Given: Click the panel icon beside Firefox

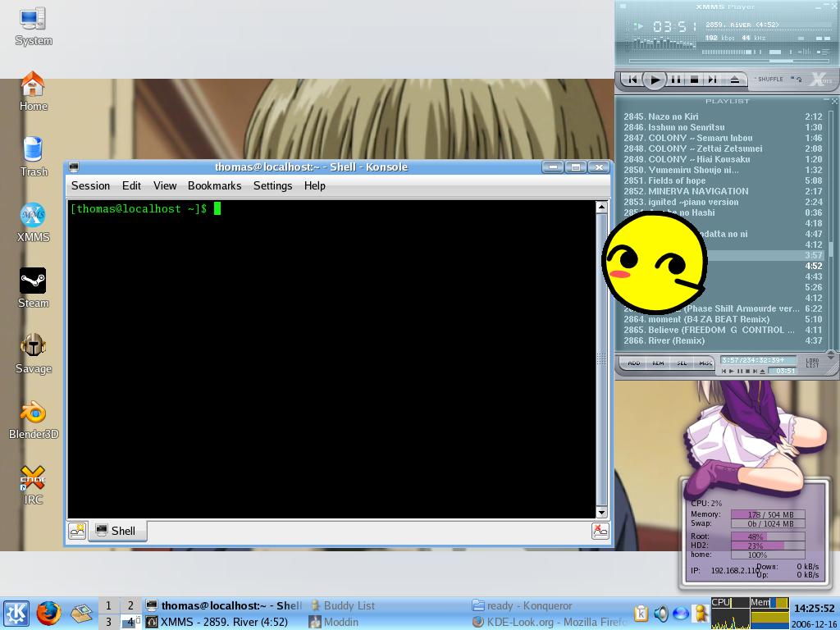Looking at the screenshot, I should point(81,614).
